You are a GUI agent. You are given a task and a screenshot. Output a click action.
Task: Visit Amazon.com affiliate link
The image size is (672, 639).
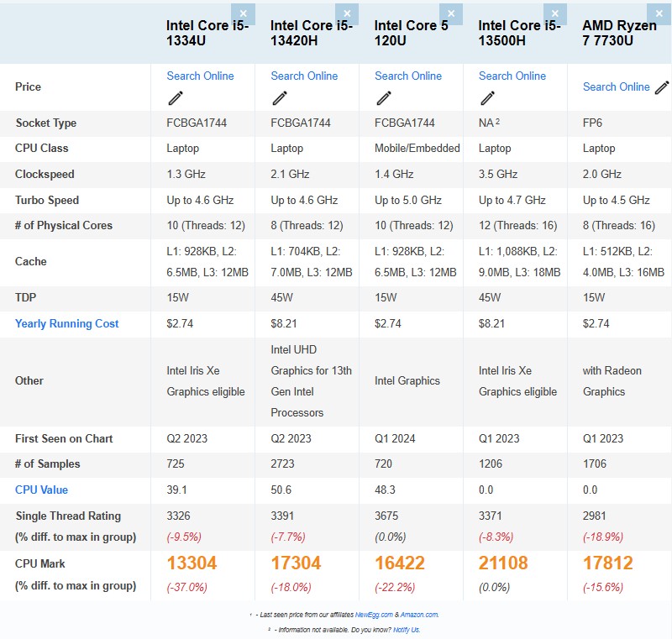[x=418, y=615]
